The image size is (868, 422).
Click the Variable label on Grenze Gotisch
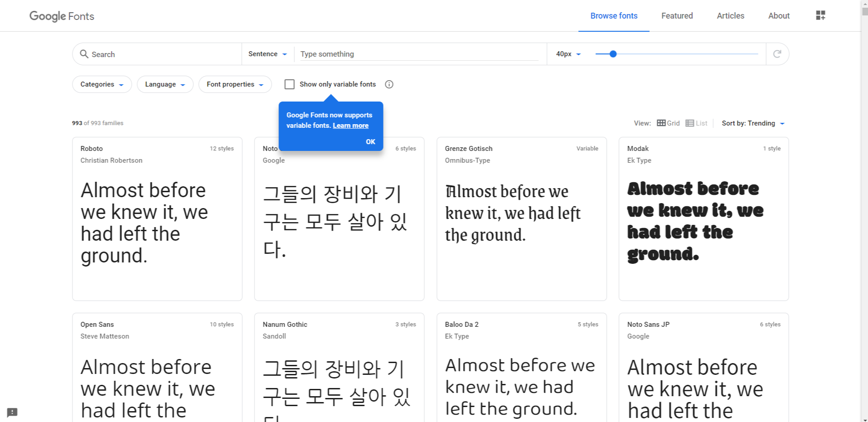[587, 149]
